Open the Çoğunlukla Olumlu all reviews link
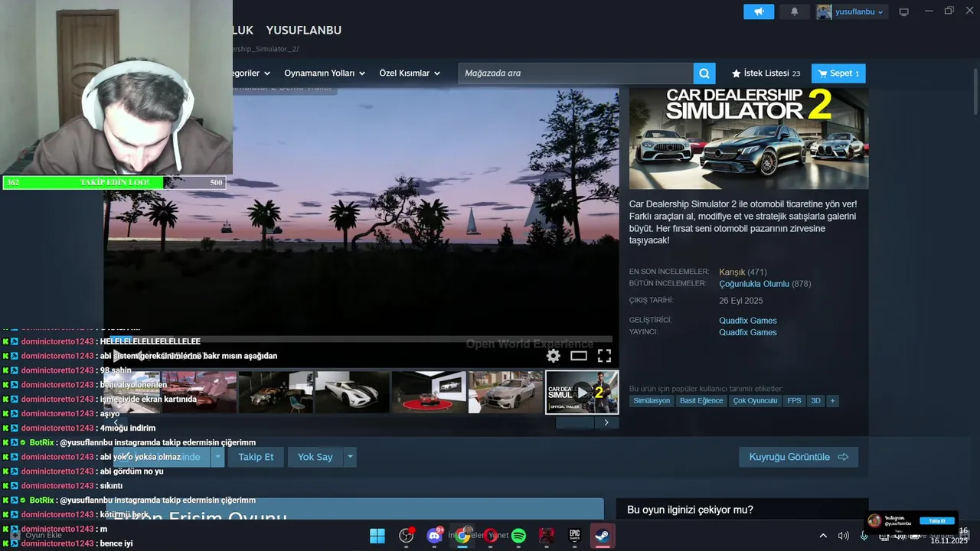This screenshot has height=551, width=980. pos(754,284)
